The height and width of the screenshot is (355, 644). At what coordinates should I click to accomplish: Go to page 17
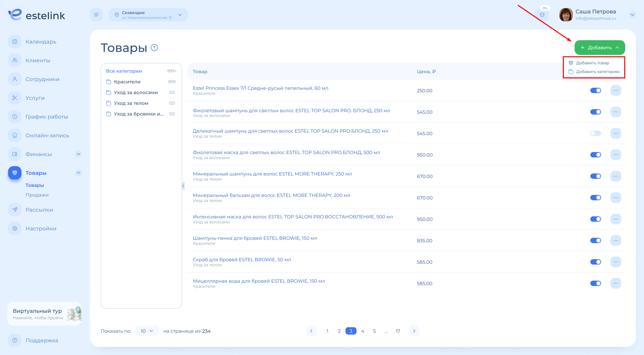pyautogui.click(x=398, y=331)
